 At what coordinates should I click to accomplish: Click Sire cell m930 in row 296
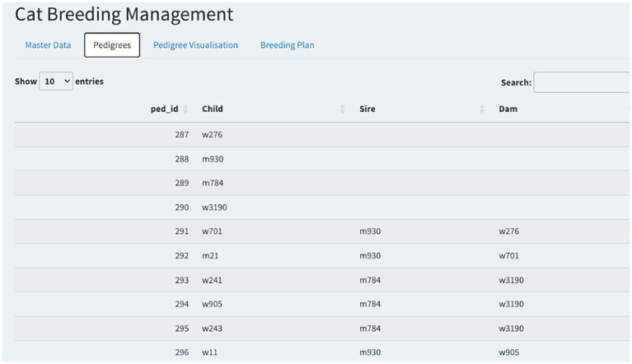[x=370, y=352]
